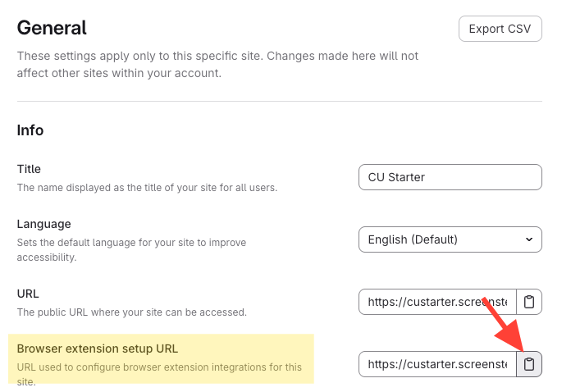
Task: Click the chevron arrow in the Language selector
Action: tap(528, 239)
